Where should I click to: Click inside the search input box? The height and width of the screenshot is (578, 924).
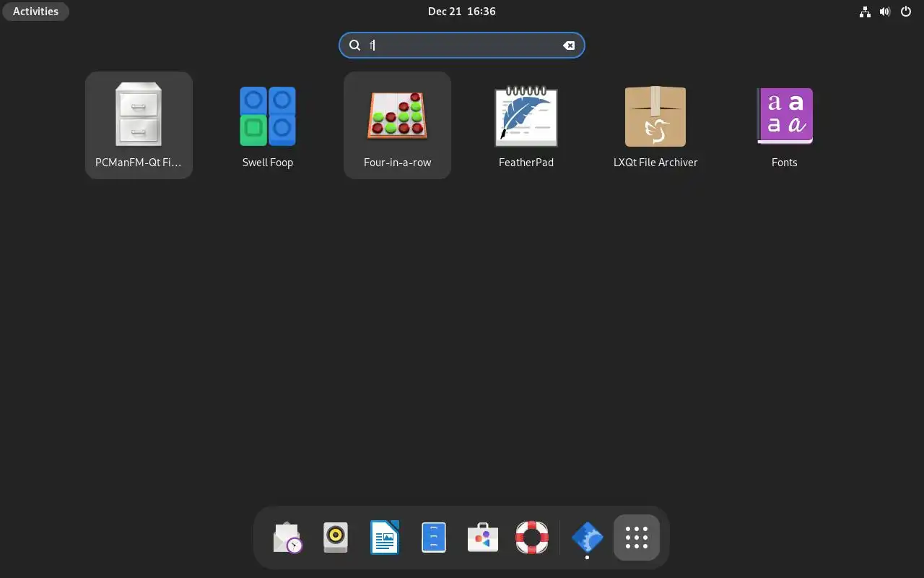(x=462, y=46)
